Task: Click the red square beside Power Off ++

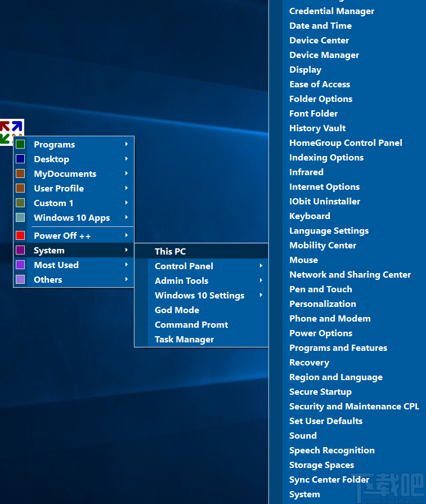Action: [x=20, y=235]
